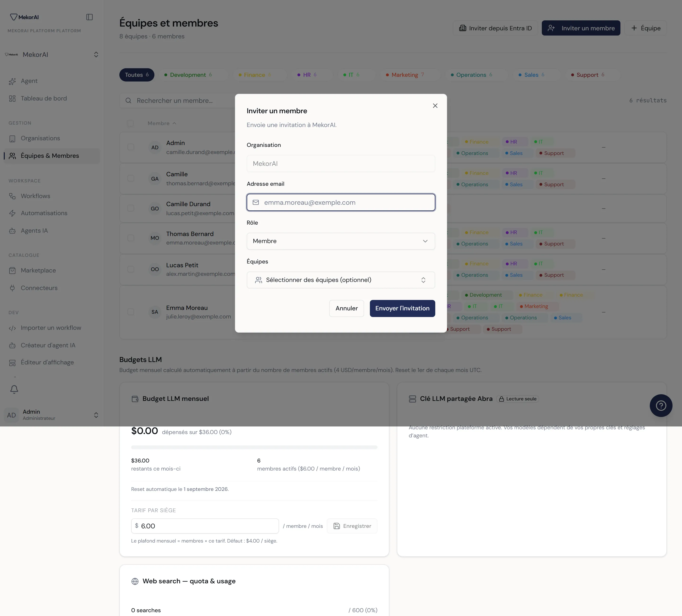Click the Importer un workflow code icon
682x616 pixels.
(x=13, y=328)
